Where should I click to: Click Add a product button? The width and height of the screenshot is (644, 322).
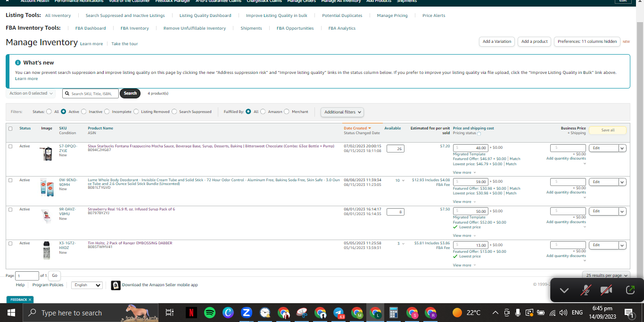click(535, 41)
